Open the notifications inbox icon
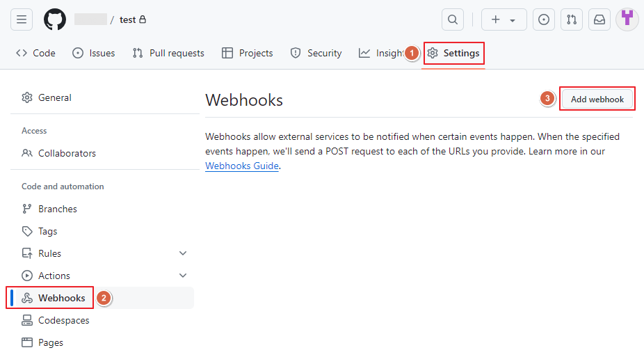644x357 pixels. pos(599,19)
